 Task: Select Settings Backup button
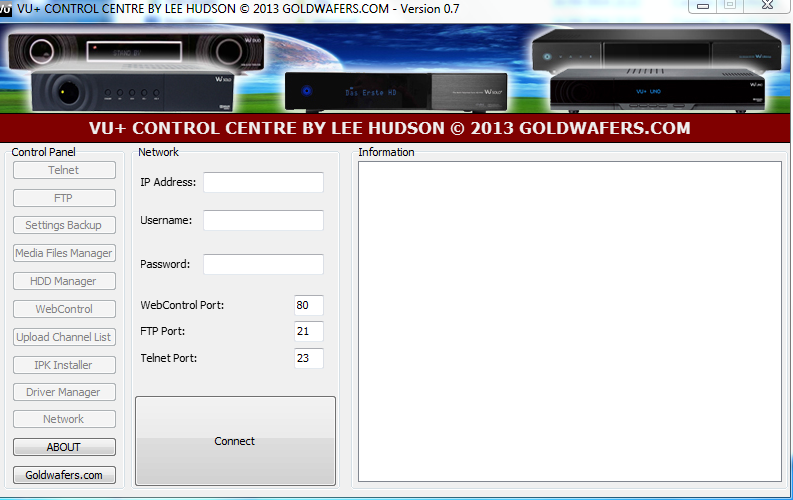coord(64,225)
